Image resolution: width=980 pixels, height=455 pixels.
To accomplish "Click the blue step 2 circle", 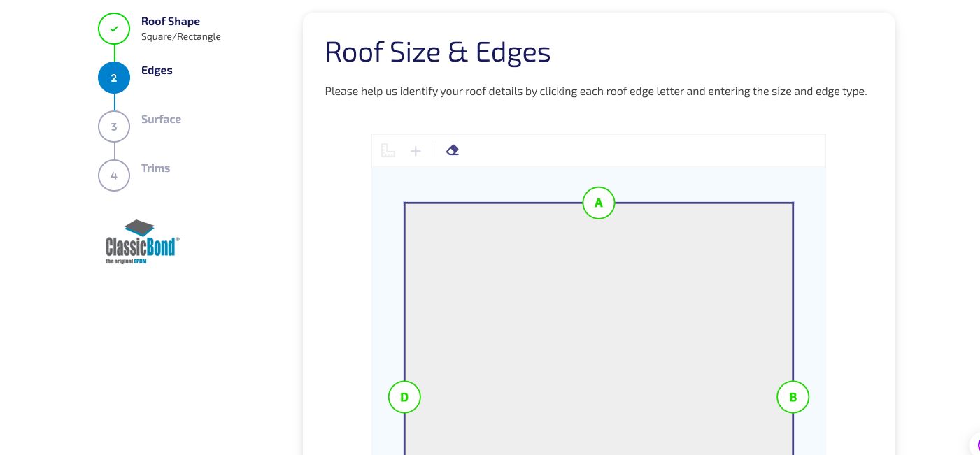I will pyautogui.click(x=114, y=78).
